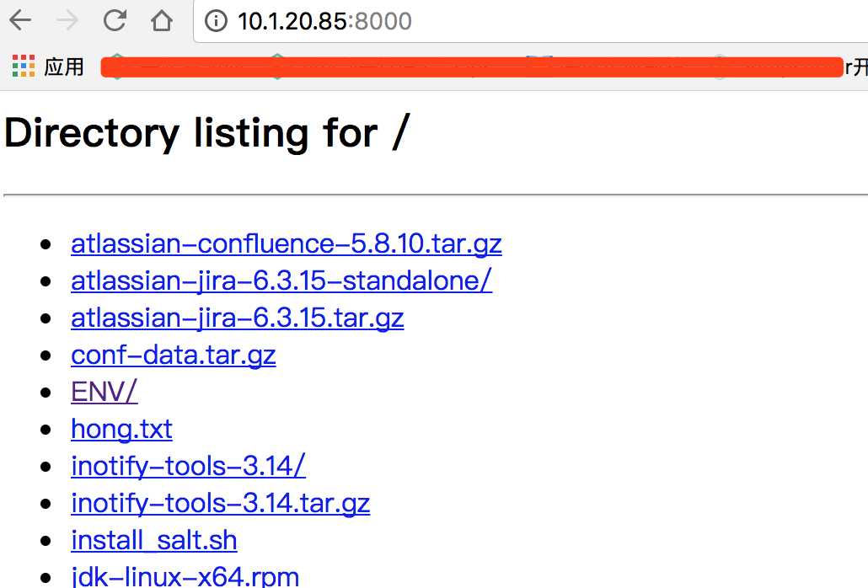View site information icon in address bar
Image resolution: width=868 pixels, height=588 pixels.
[x=216, y=21]
